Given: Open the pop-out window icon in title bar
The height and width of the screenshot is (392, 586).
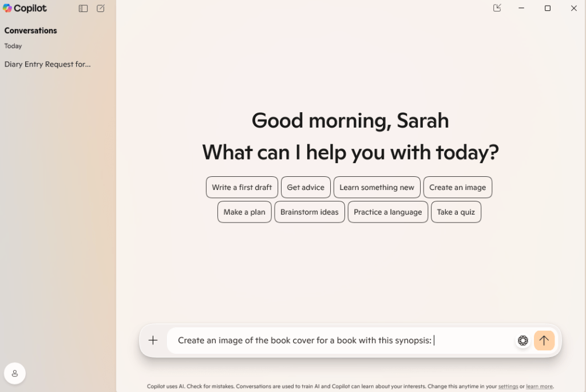Looking at the screenshot, I should coord(497,8).
